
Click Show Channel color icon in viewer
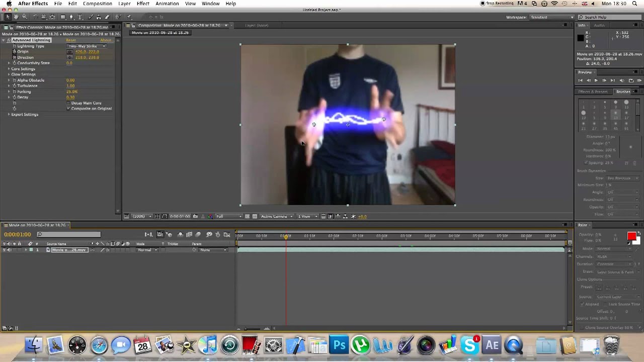pos(210,216)
